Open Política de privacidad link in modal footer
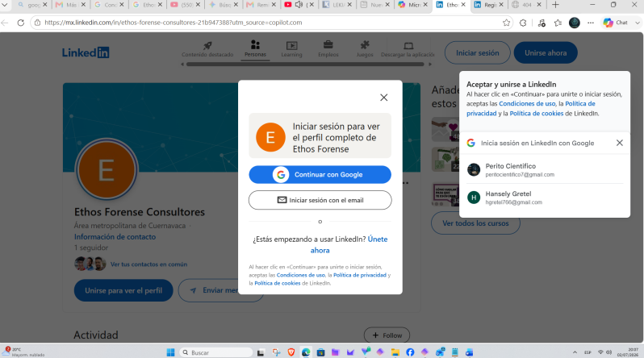The image size is (644, 358). click(360, 275)
